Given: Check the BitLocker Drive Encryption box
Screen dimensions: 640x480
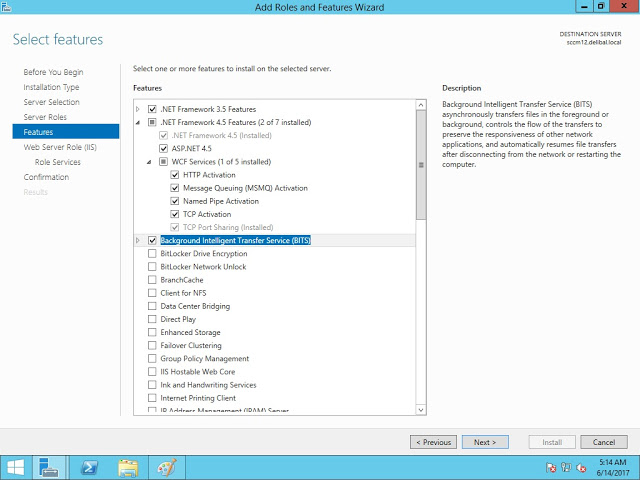Looking at the screenshot, I should coord(152,254).
